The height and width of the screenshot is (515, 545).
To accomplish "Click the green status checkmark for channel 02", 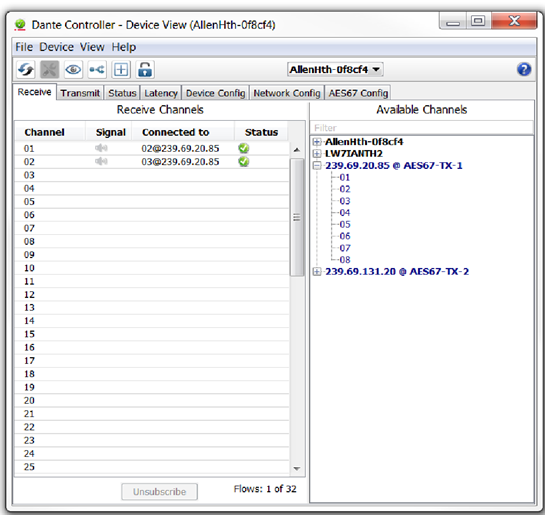I will pos(244,162).
